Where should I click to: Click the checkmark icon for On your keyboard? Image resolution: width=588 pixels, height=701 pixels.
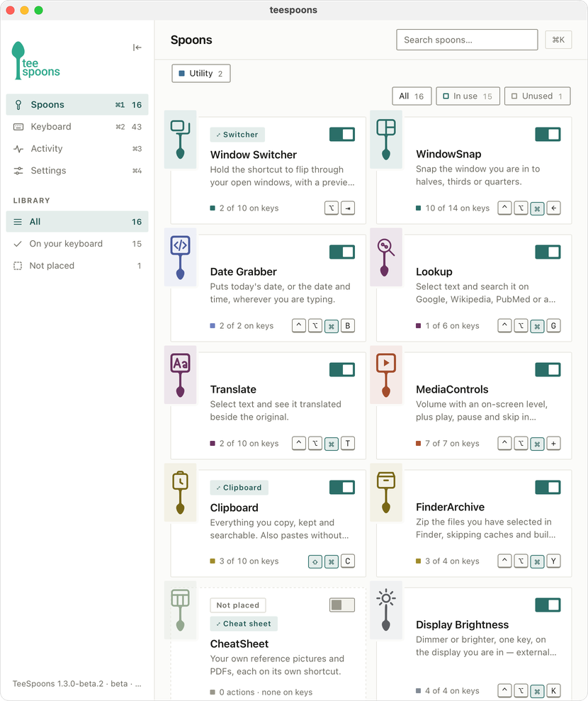pos(18,244)
